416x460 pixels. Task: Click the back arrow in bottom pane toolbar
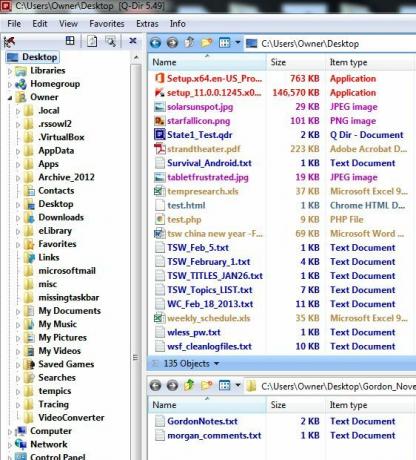click(x=155, y=386)
